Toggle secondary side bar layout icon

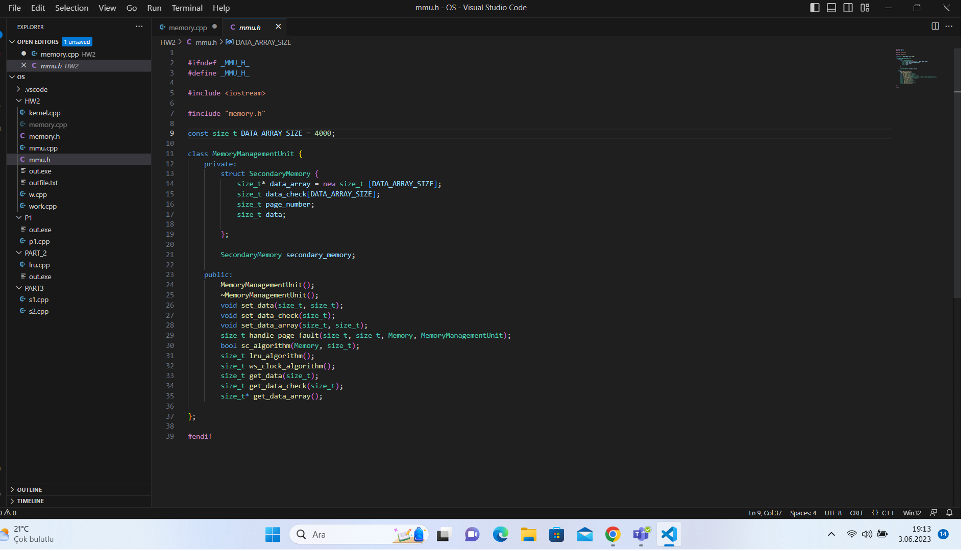[848, 8]
